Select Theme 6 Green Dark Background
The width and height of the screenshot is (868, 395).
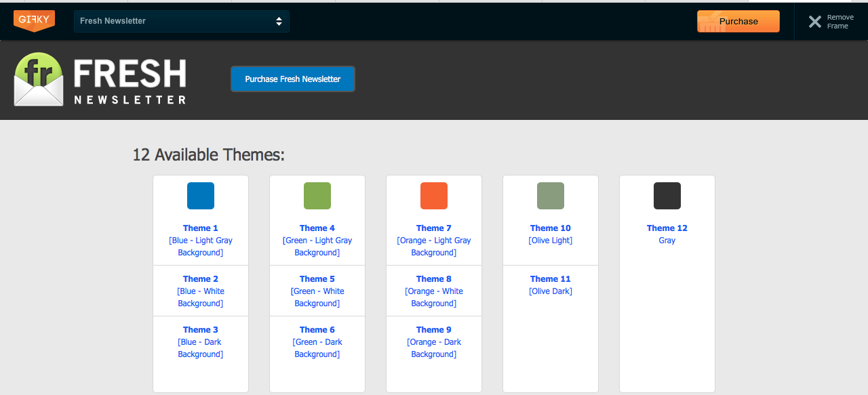coord(317,341)
